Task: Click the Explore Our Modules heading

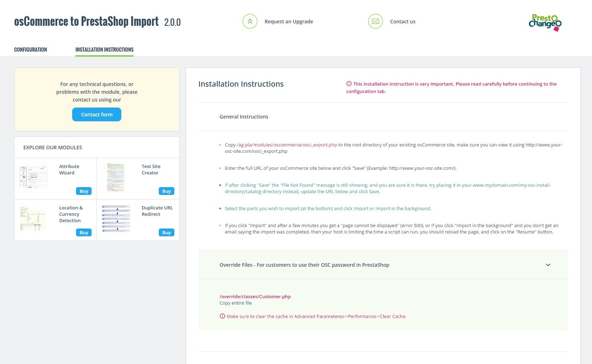Action: point(53,148)
